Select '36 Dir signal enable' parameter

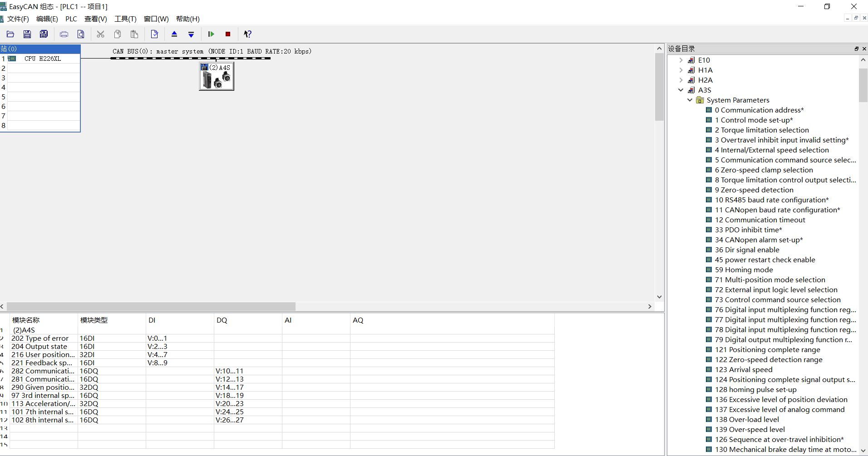[747, 250]
